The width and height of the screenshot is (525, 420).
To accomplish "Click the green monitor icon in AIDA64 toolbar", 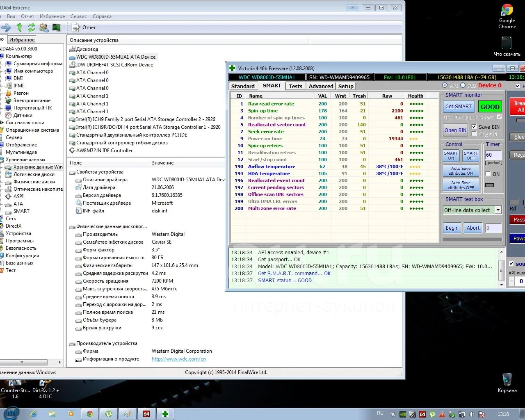I will [57, 27].
